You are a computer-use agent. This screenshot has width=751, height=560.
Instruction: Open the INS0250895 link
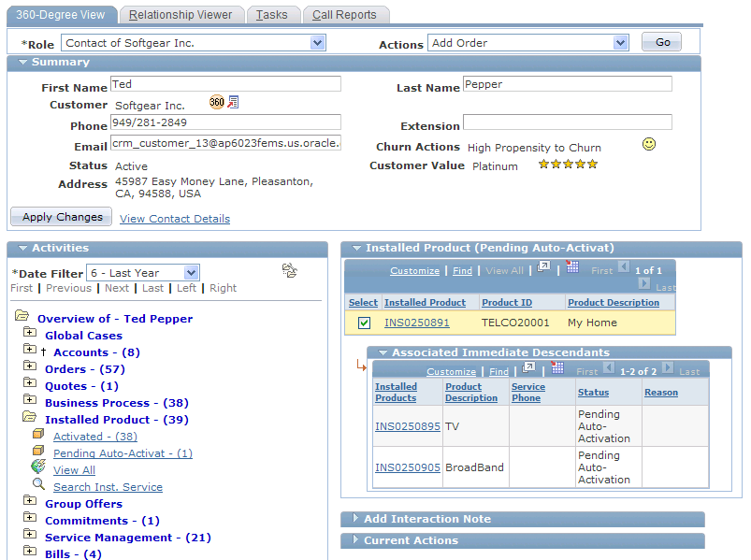pyautogui.click(x=408, y=426)
